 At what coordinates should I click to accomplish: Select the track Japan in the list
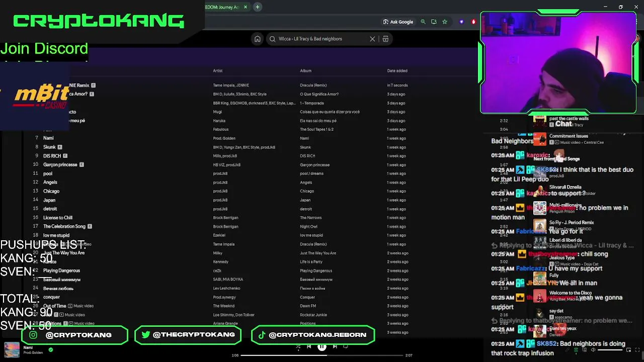click(49, 200)
